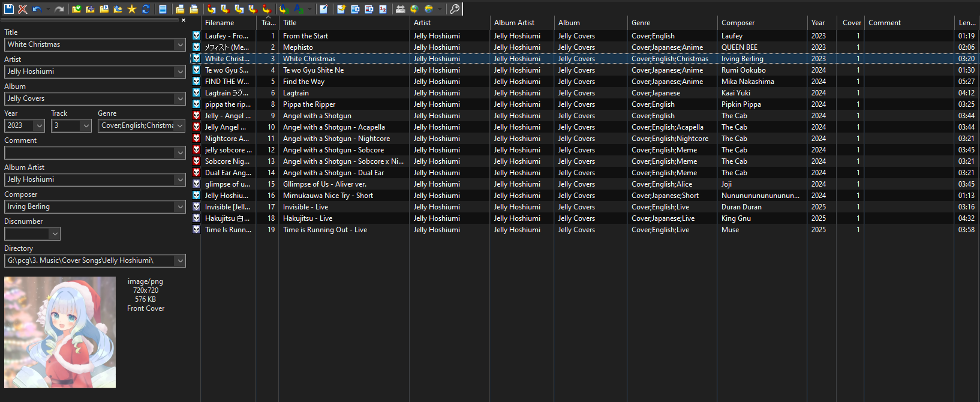Sort by the Composer column header
The image size is (980, 402).
738,23
